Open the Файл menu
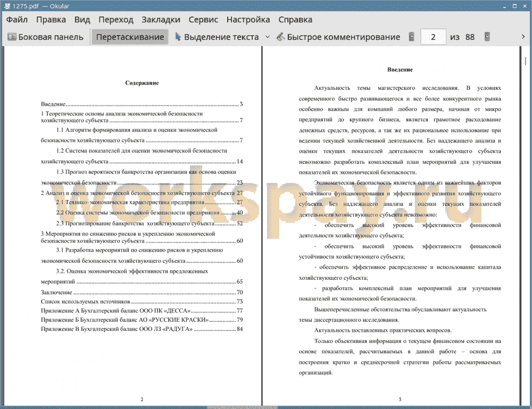The image size is (532, 409). 16,20
